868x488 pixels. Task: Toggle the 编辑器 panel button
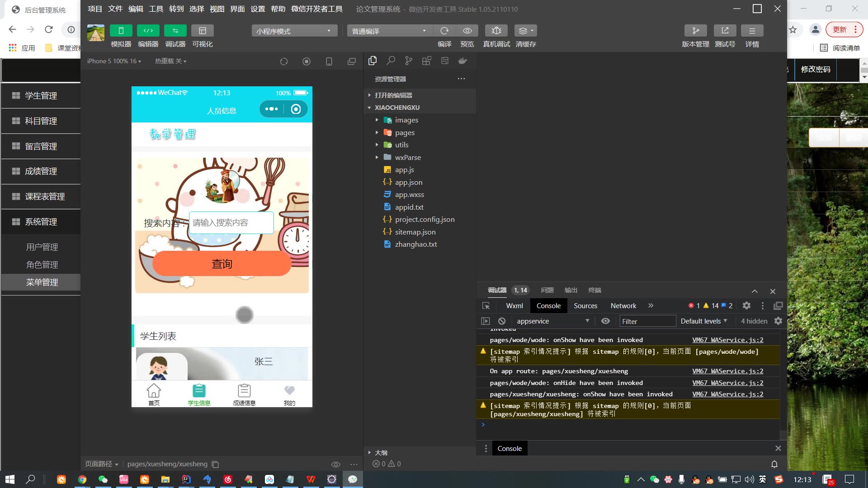[x=148, y=31]
